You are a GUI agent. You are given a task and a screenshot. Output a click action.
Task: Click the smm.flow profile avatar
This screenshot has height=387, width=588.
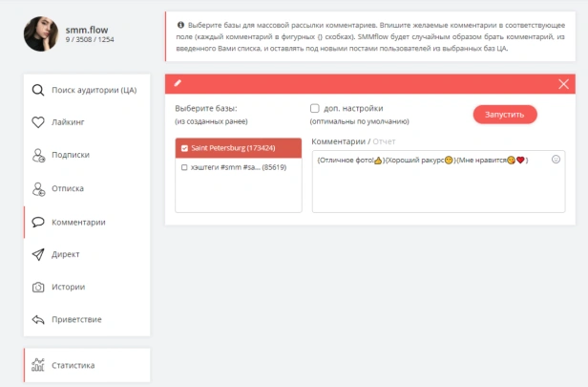click(x=41, y=33)
